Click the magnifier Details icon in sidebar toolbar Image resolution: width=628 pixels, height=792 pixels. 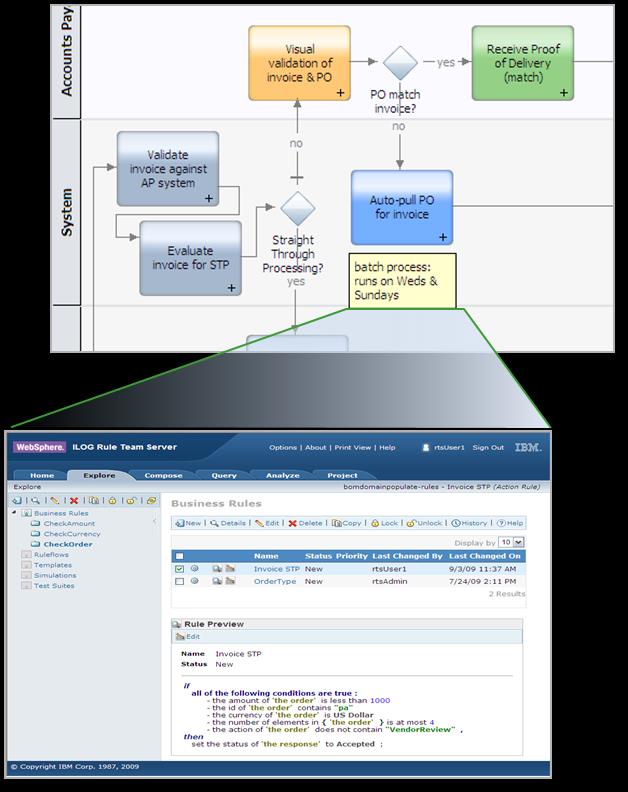coord(35,501)
